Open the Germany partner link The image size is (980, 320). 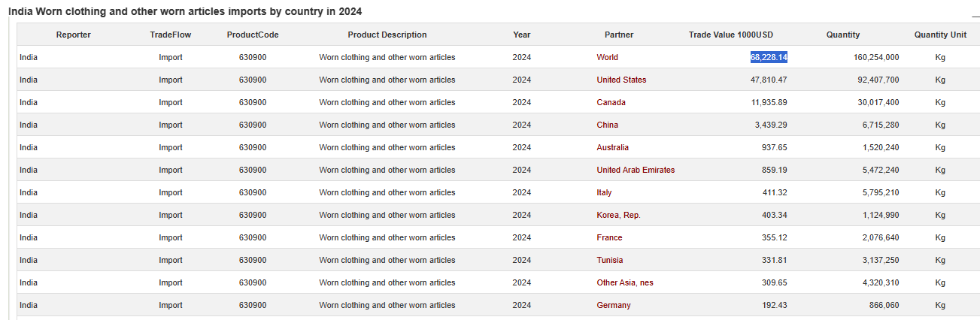pyautogui.click(x=614, y=305)
